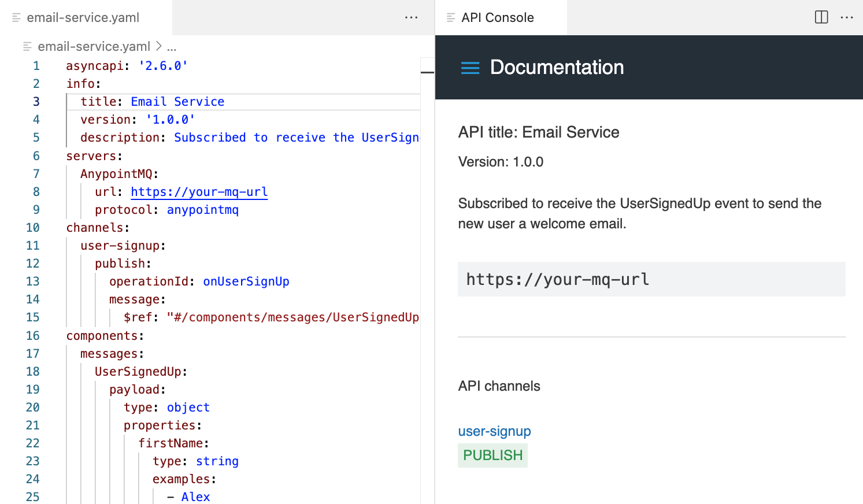Click the 'API title: Email Service' heading
863x504 pixels.
click(x=539, y=132)
